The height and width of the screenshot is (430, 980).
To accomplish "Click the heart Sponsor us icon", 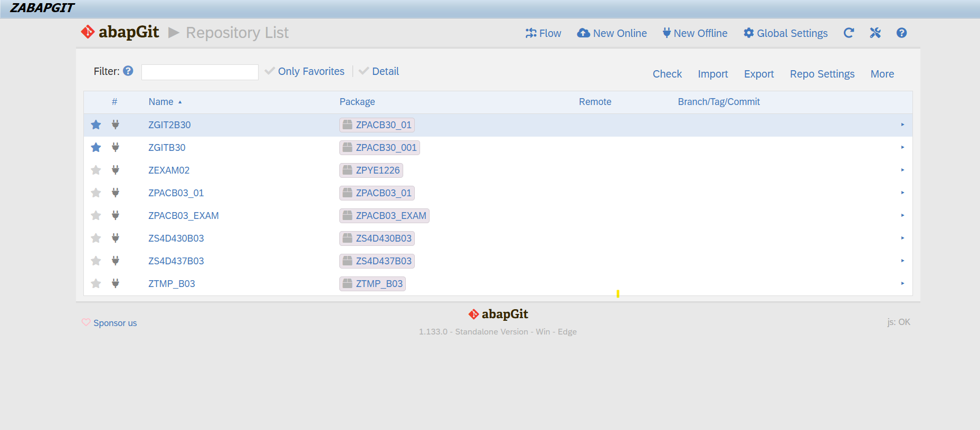I will coord(86,322).
